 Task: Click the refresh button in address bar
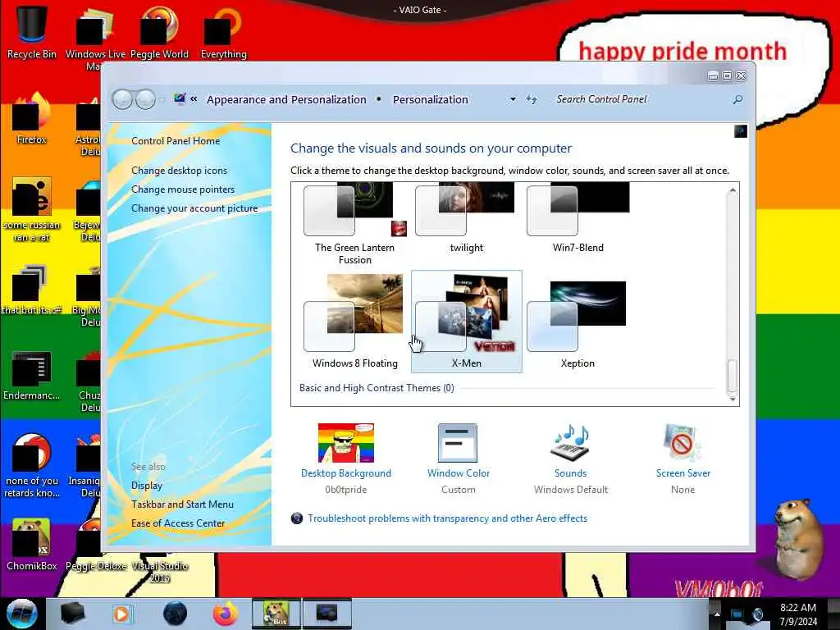pos(532,99)
